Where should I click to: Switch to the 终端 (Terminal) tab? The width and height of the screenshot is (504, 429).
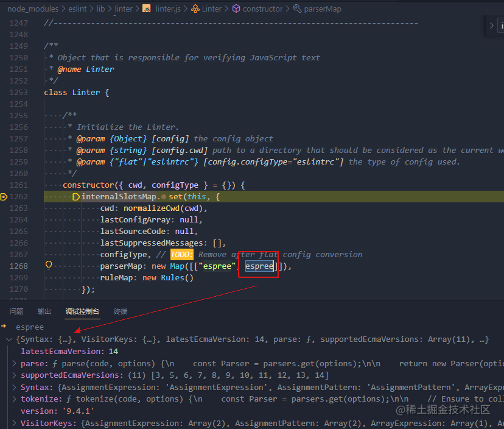[121, 311]
